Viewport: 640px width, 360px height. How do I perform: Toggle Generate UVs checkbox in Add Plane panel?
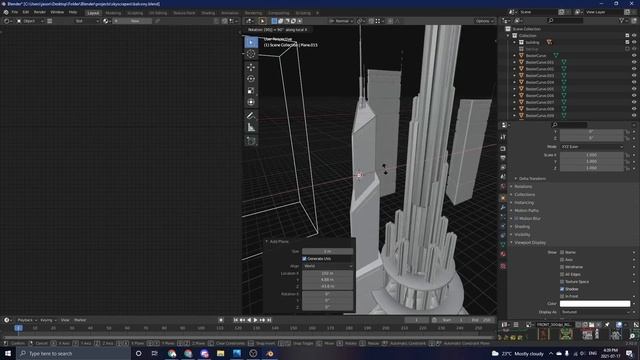(304, 259)
